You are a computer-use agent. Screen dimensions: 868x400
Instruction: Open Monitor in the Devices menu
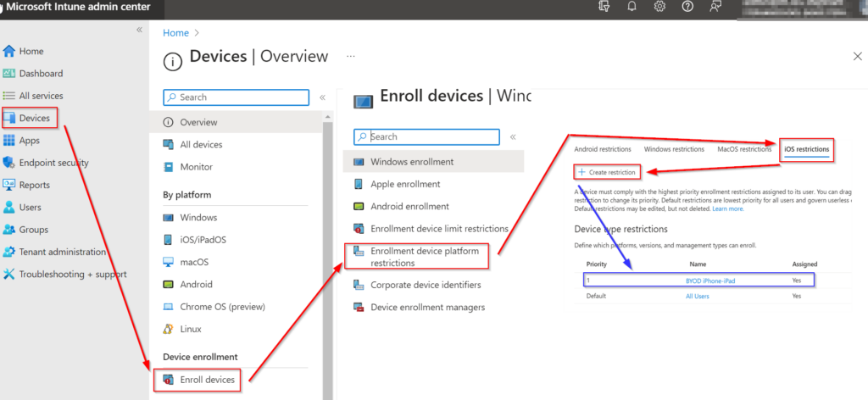187,167
